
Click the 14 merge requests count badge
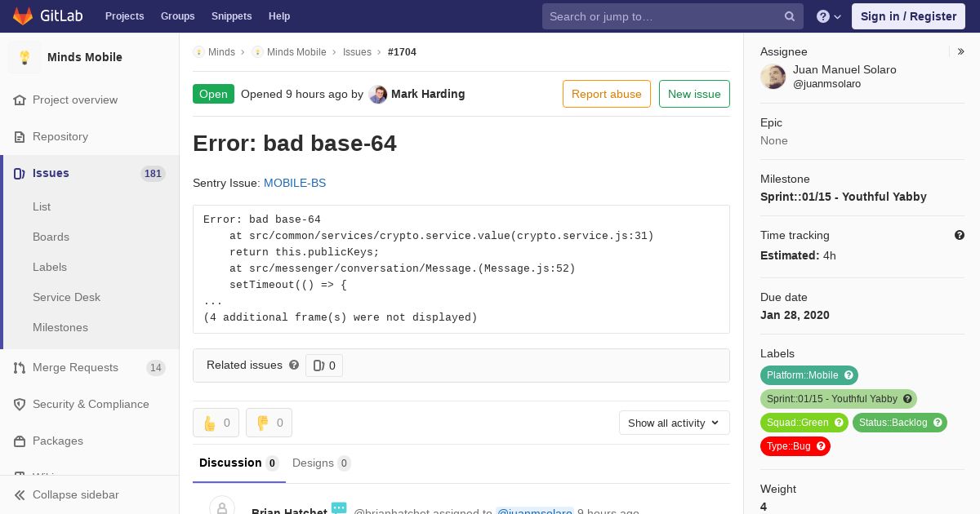click(156, 368)
